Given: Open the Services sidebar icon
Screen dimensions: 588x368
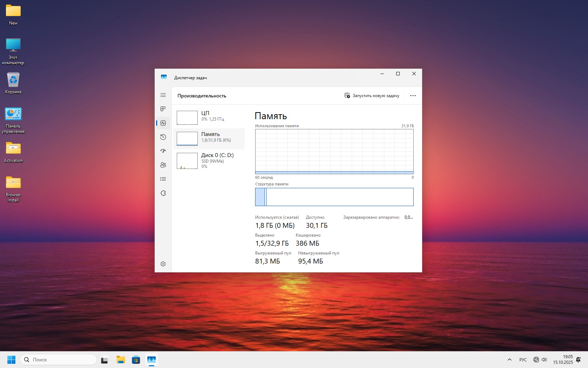Looking at the screenshot, I should tap(163, 193).
